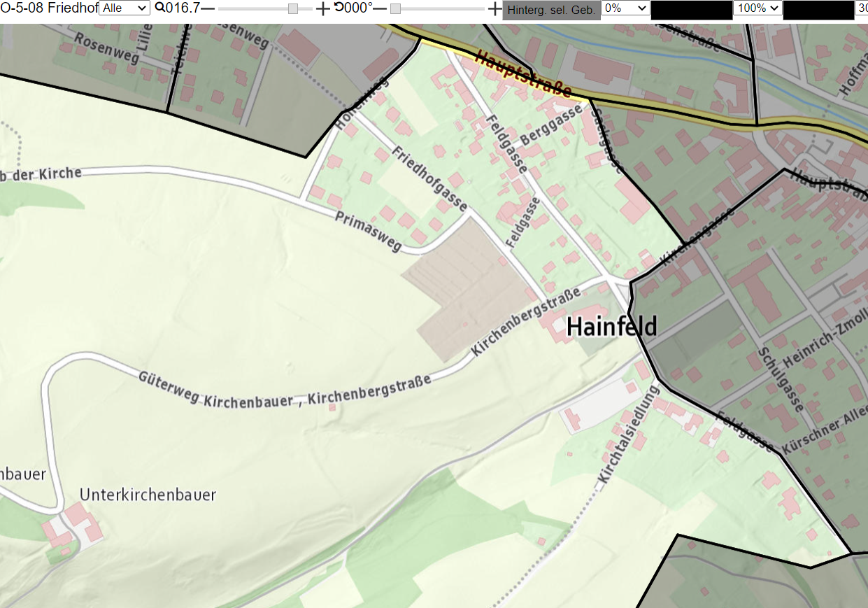Image resolution: width=868 pixels, height=608 pixels.
Task: Decrease zoom with the minus button
Action: [x=208, y=8]
